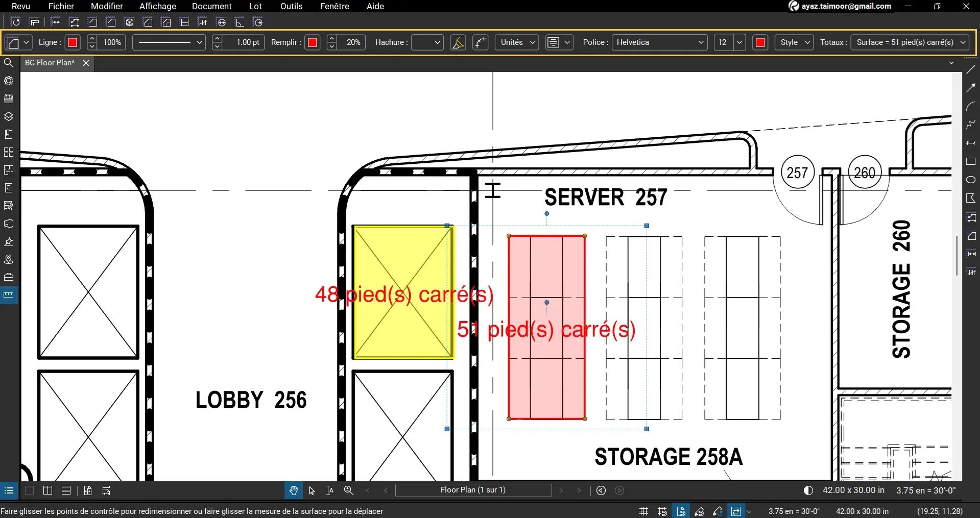Open the search panel in the sidebar
The height and width of the screenshot is (518, 980).
click(x=9, y=63)
